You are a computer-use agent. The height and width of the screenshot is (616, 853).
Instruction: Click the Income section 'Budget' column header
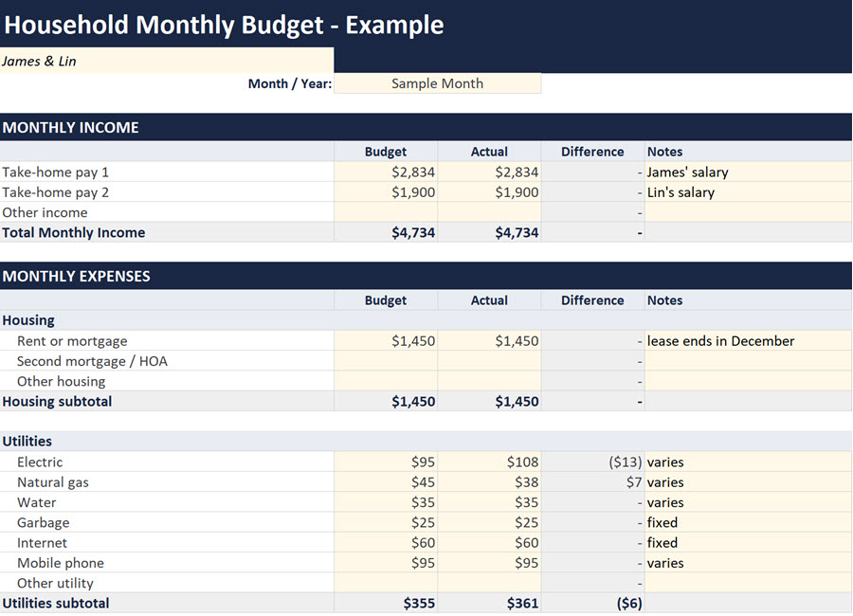(386, 152)
